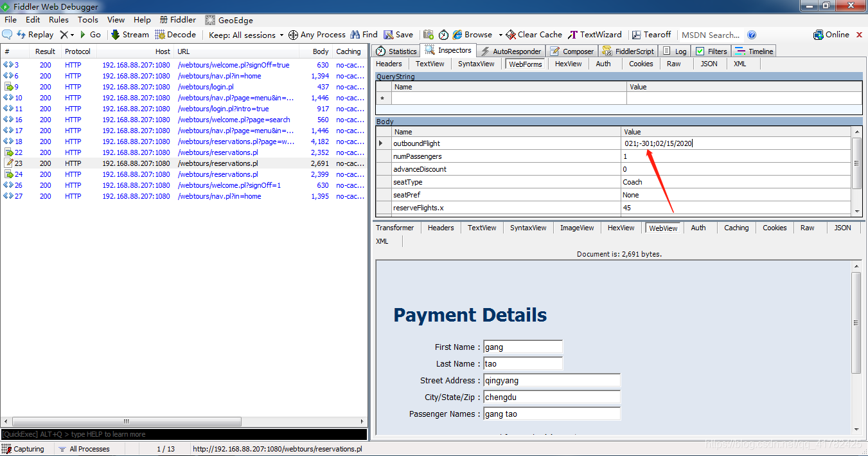Click the Save sessions toolbar button

[x=398, y=35]
